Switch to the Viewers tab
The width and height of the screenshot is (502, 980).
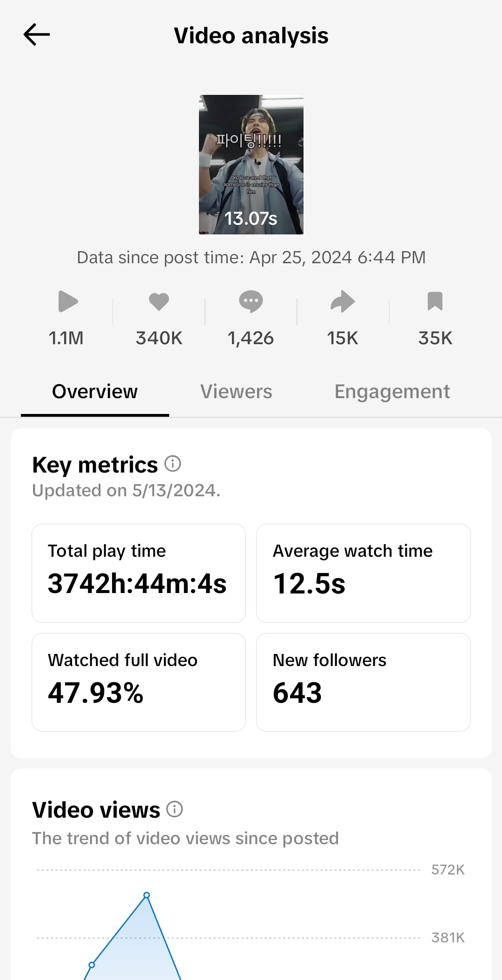pos(236,392)
